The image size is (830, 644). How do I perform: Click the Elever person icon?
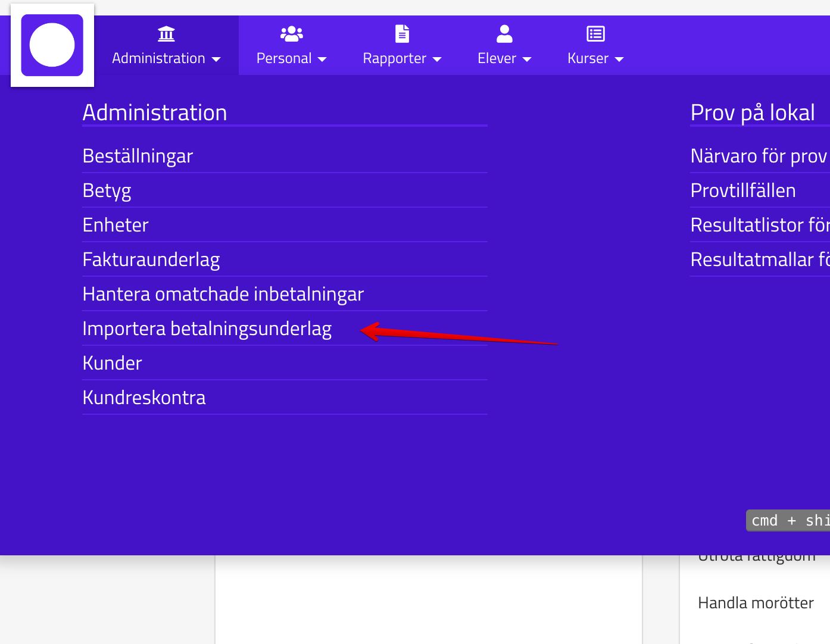[504, 34]
